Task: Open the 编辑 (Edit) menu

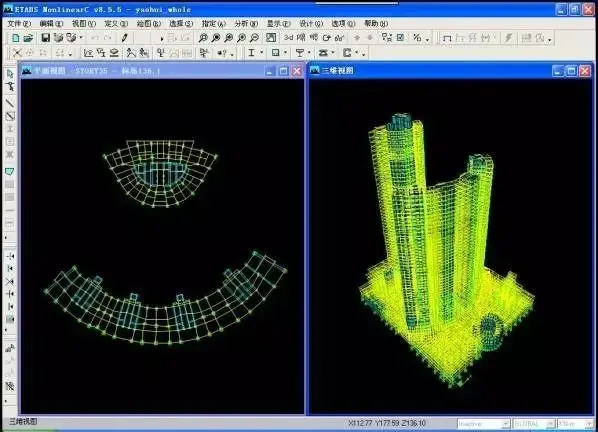Action: [x=51, y=23]
